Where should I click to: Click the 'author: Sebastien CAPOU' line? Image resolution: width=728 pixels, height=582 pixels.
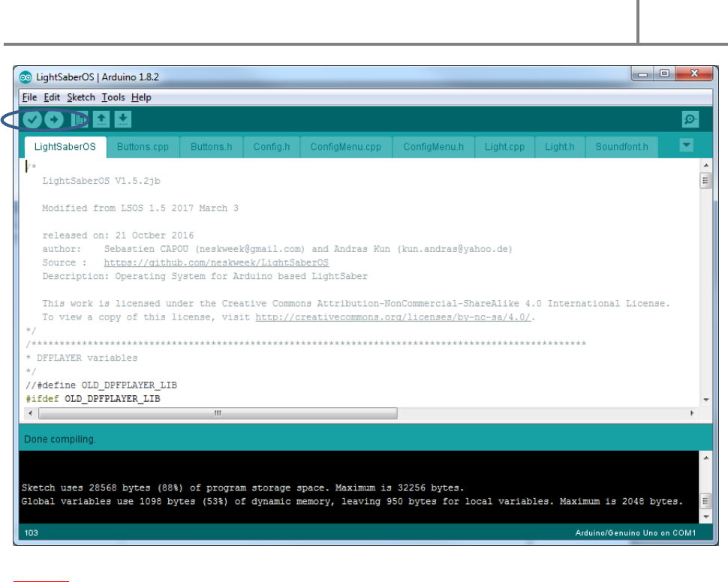pos(277,249)
